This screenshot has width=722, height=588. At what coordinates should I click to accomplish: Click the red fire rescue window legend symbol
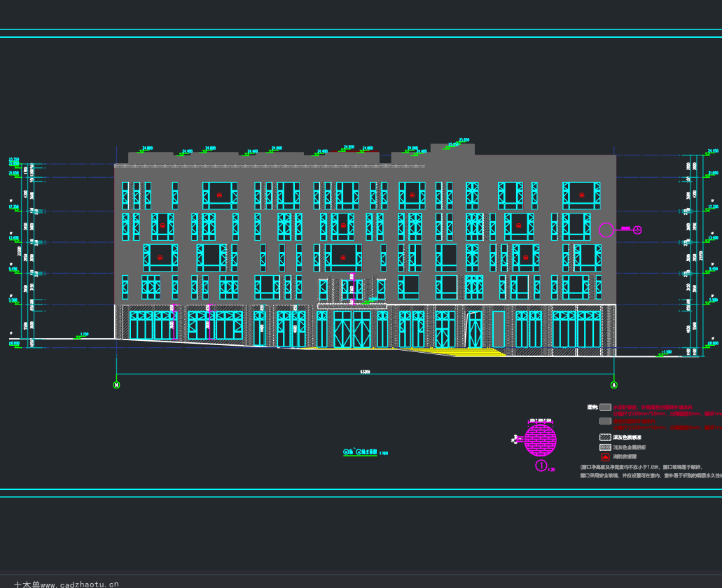[606, 457]
